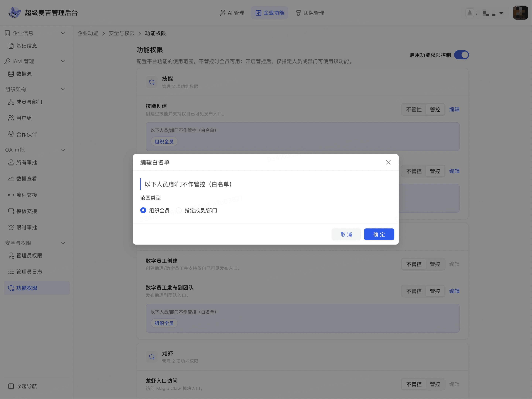
Task: Click the 管理员日志 list icon
Action: (11, 272)
